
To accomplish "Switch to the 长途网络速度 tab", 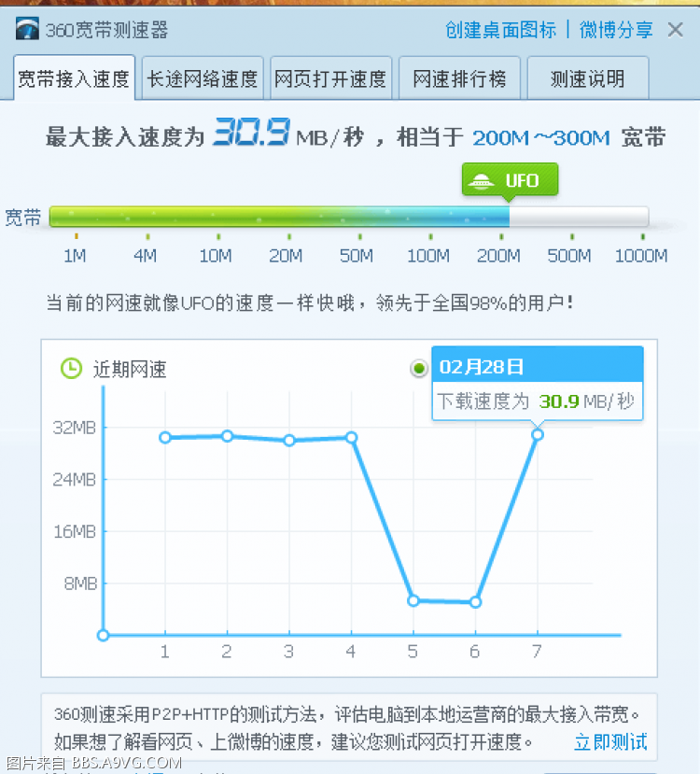I will [203, 78].
